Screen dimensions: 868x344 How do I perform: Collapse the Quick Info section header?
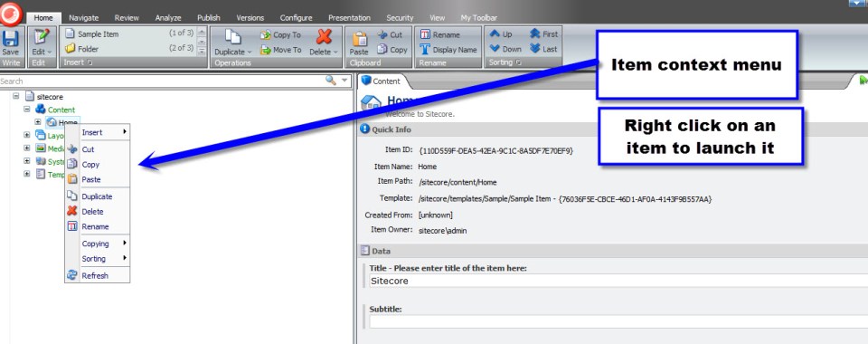click(612, 129)
